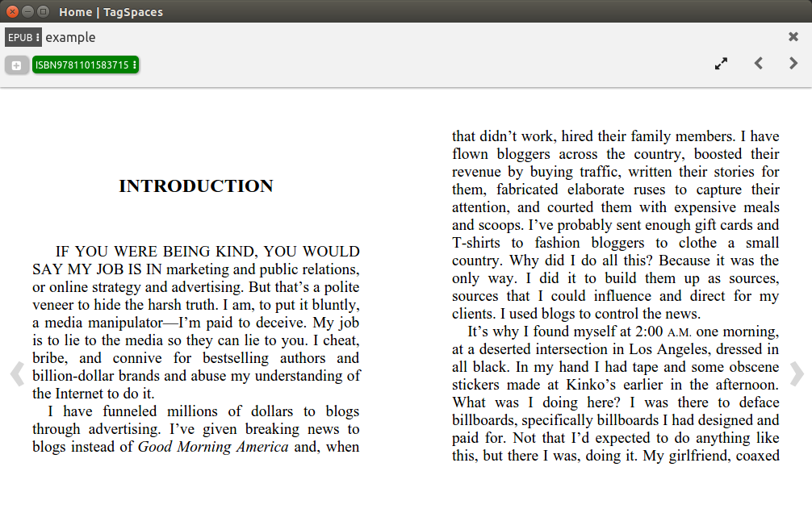Navigate to the previous page using toolbar arrow
Viewport: 812px width, 513px height.
pos(759,63)
